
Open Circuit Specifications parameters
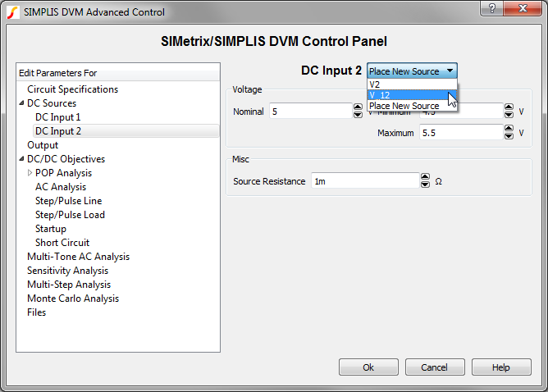click(x=72, y=89)
